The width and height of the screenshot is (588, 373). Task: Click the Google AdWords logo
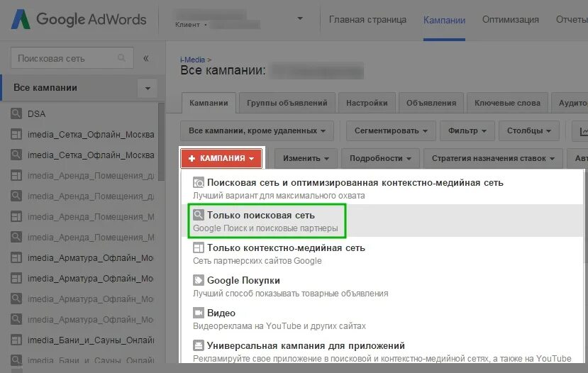79,19
